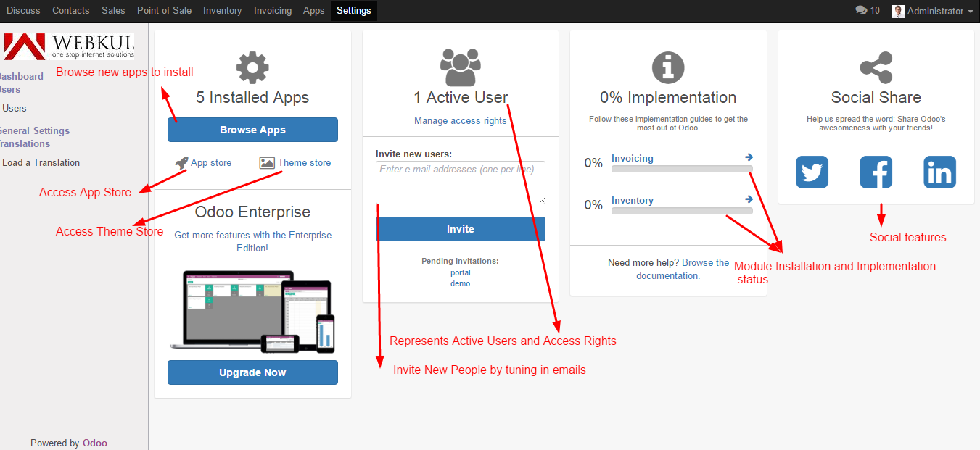Click the picture icon beside Theme store
The image size is (980, 450).
[267, 163]
